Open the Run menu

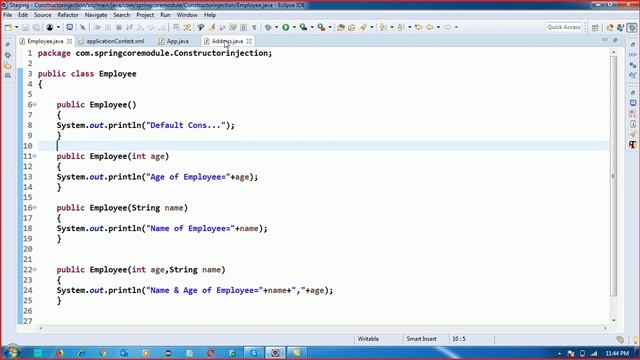(x=165, y=15)
